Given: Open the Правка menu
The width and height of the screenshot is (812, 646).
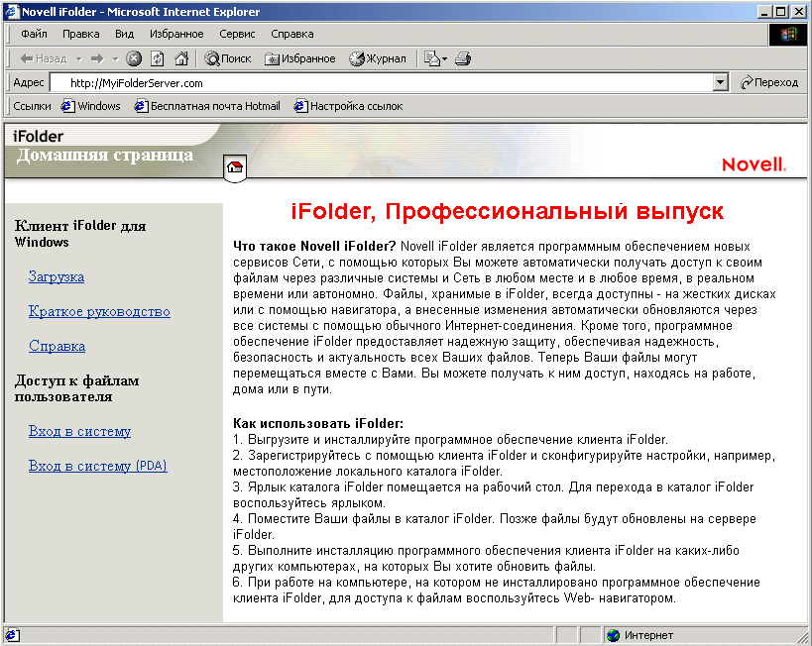Looking at the screenshot, I should coord(80,34).
